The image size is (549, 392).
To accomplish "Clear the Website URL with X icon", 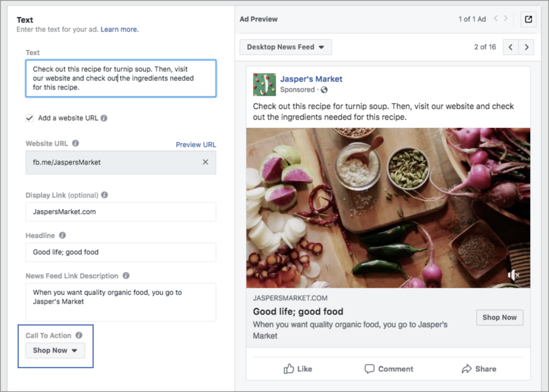I will pyautogui.click(x=205, y=162).
